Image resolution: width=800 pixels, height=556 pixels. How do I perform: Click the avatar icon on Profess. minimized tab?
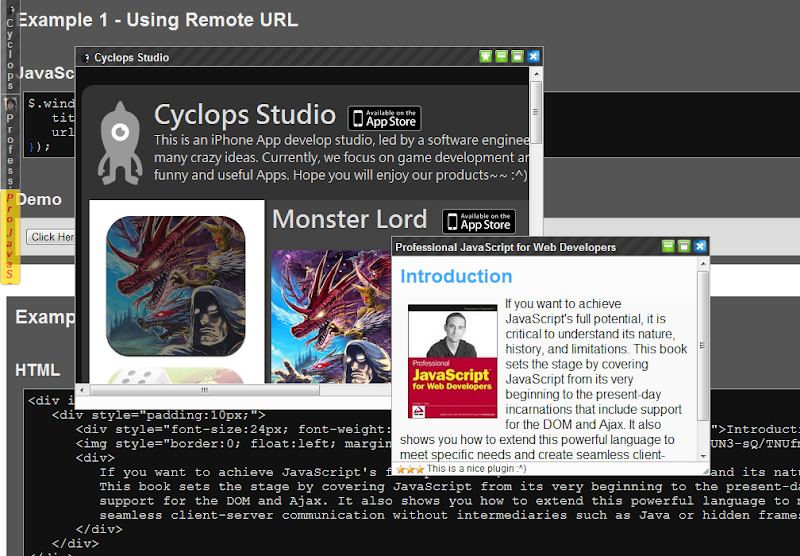click(10, 105)
